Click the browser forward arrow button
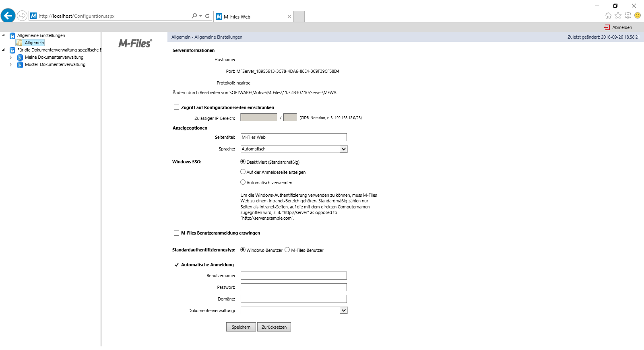 point(22,16)
